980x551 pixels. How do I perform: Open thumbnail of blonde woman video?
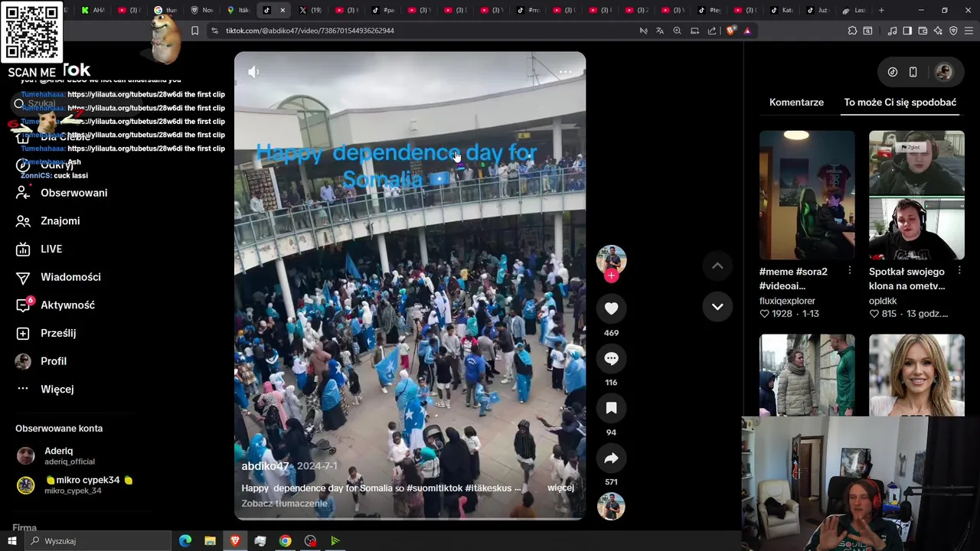[916, 375]
